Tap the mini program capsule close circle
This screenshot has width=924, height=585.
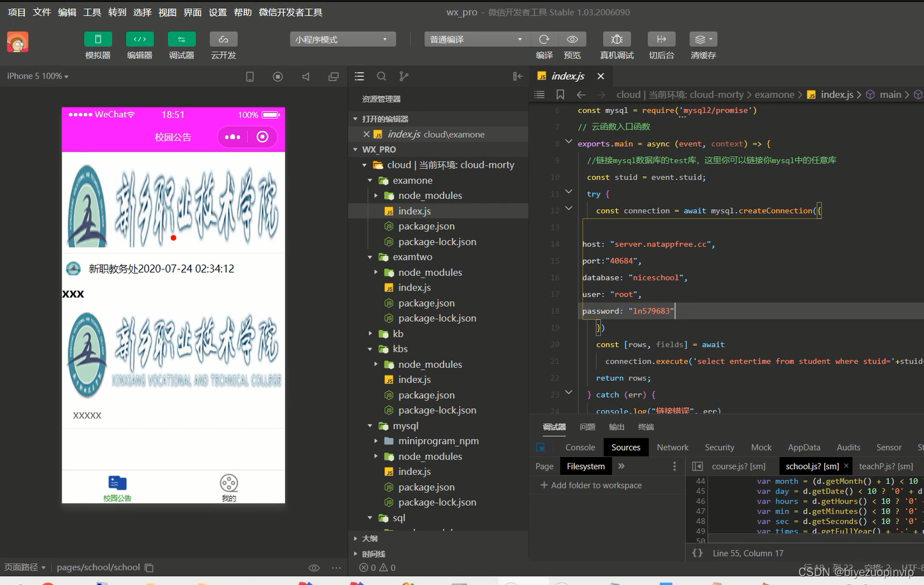[x=263, y=137]
